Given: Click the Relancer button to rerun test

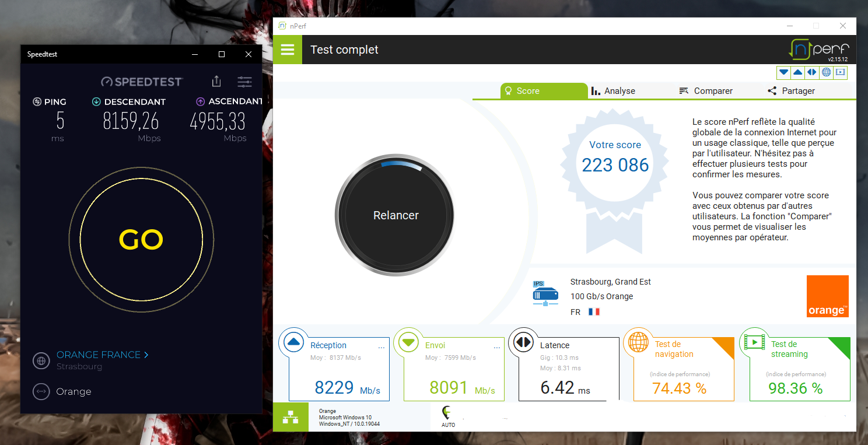Looking at the screenshot, I should tap(395, 215).
